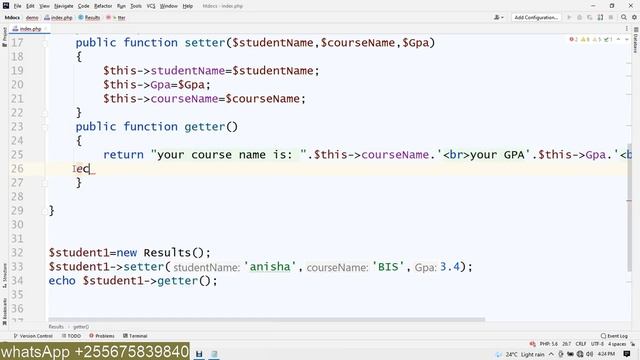Image resolution: width=640 pixels, height=360 pixels.
Task: Place cursor on line 34 echo statement
Action: click(x=133, y=281)
